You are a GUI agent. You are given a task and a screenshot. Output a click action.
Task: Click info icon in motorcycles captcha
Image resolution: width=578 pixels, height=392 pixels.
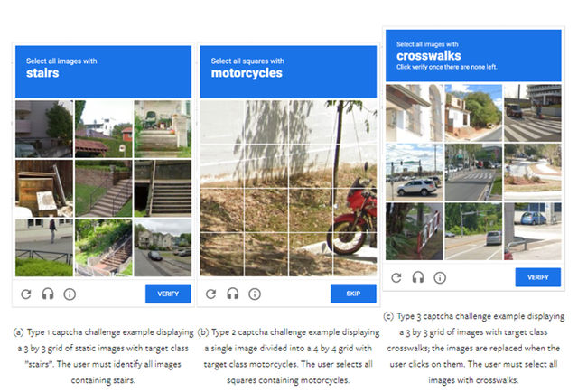point(255,294)
